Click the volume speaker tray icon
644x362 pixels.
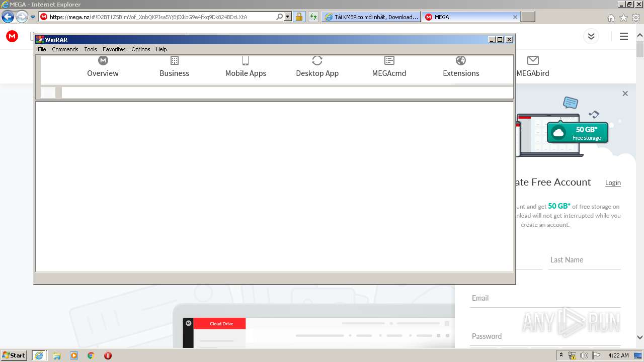point(584,355)
